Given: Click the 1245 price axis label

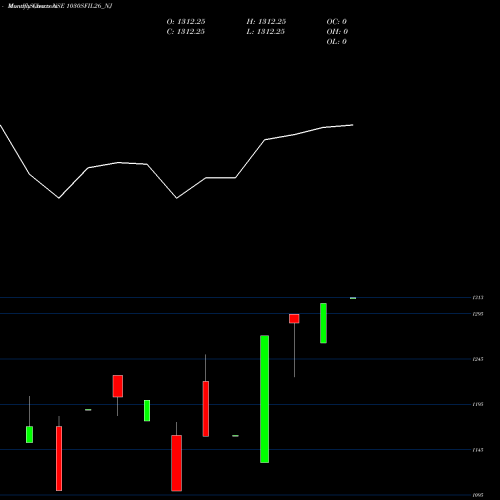Looking at the screenshot, I should [478, 359].
